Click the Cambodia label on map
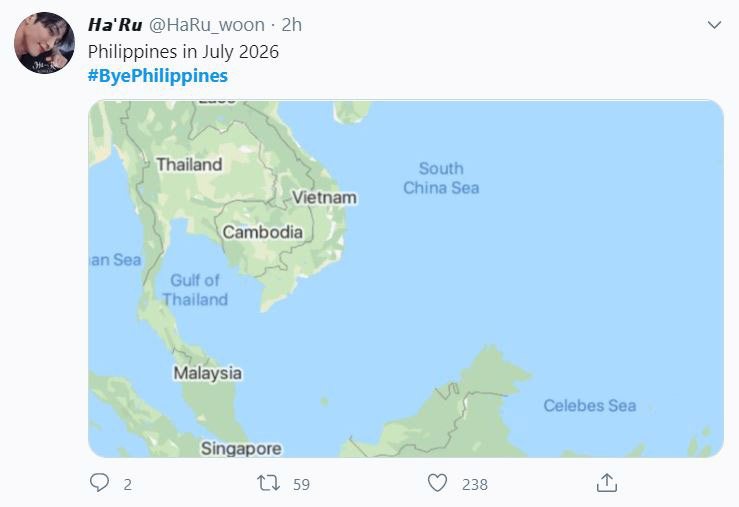Screen dimensions: 739x507 point(262,232)
